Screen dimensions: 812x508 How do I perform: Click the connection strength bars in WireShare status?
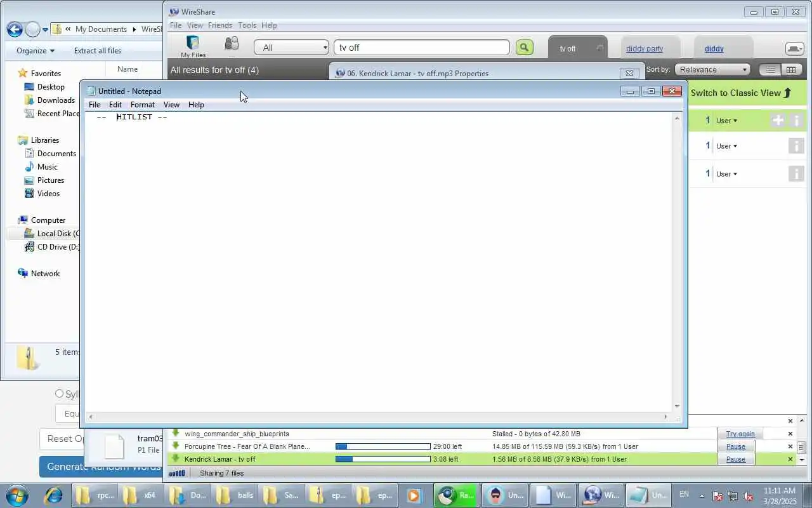point(177,473)
